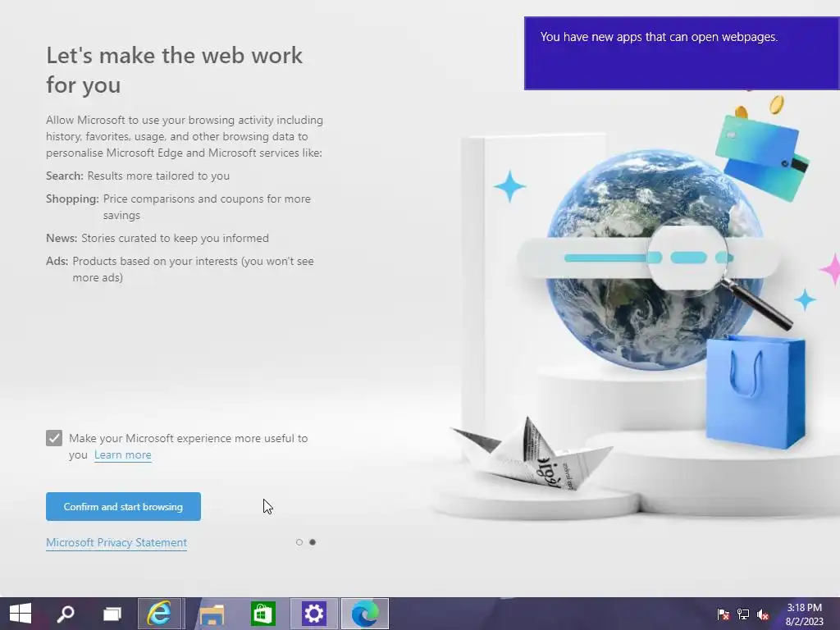The image size is (840, 630).
Task: Open the Learn more link
Action: (x=123, y=454)
